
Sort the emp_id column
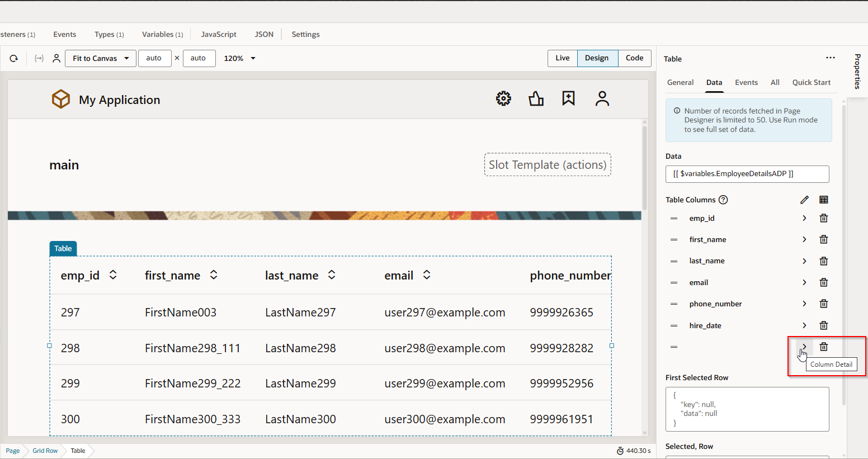(113, 275)
